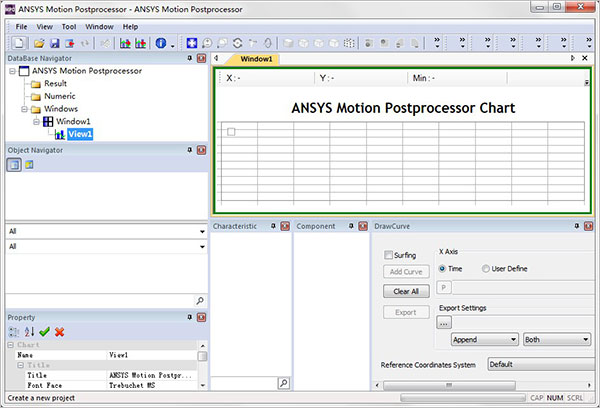Click the New project toolbar icon
This screenshot has height=408, width=600.
(19, 43)
